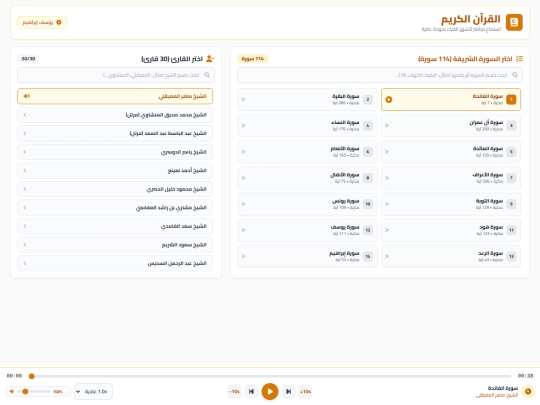Image resolution: width=540 pixels, height=405 pixels.
Task: Play surah 10, سورة يونس, via its play icon
Action: click(244, 204)
